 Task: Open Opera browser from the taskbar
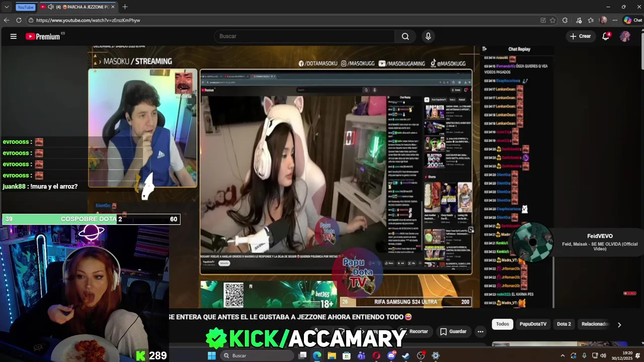pos(376,355)
